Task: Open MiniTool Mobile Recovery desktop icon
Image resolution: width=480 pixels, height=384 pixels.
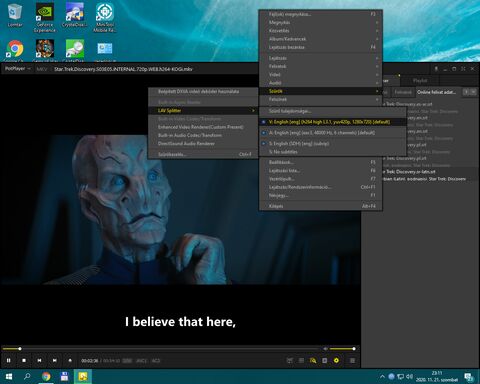Action: pos(105,17)
